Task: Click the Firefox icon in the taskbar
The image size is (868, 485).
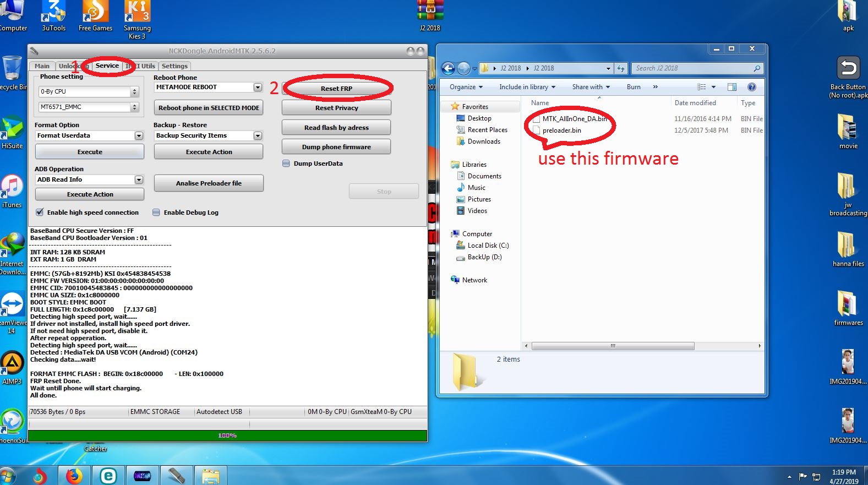Action: coord(74,476)
